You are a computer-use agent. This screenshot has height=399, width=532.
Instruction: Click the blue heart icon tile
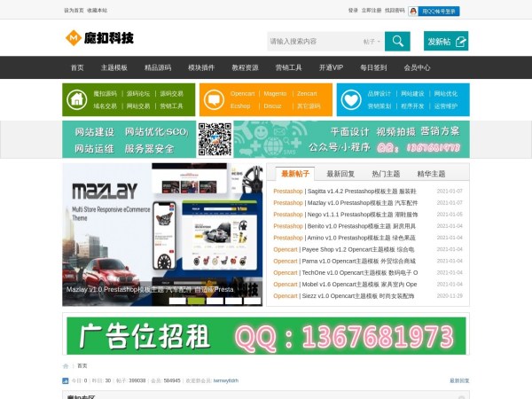[350, 99]
